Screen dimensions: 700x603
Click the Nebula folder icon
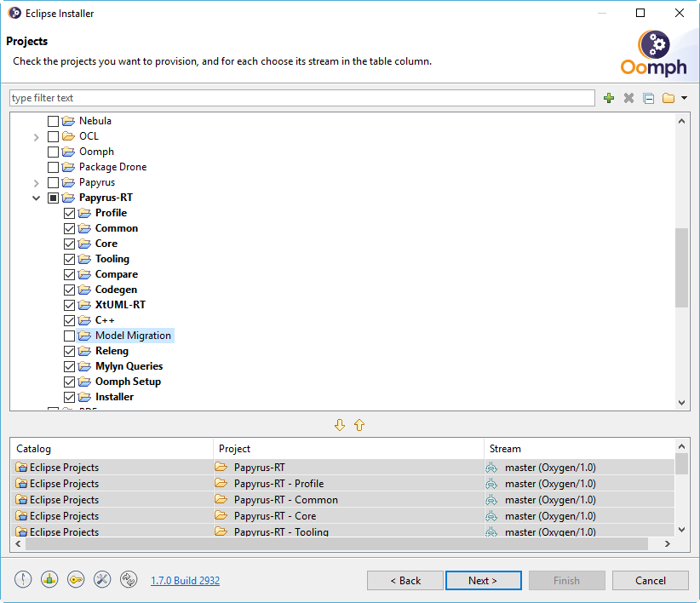68,121
